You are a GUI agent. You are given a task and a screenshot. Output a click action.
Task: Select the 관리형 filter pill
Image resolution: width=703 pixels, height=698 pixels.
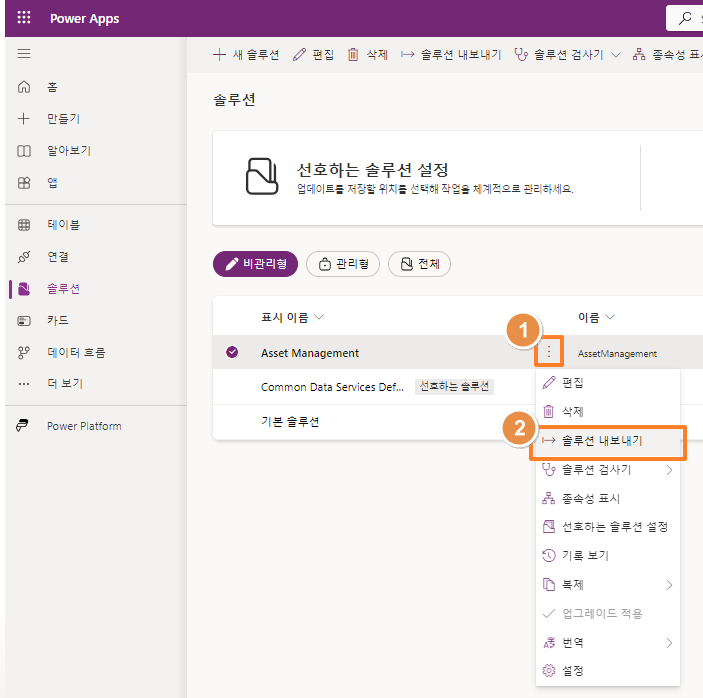coord(343,264)
